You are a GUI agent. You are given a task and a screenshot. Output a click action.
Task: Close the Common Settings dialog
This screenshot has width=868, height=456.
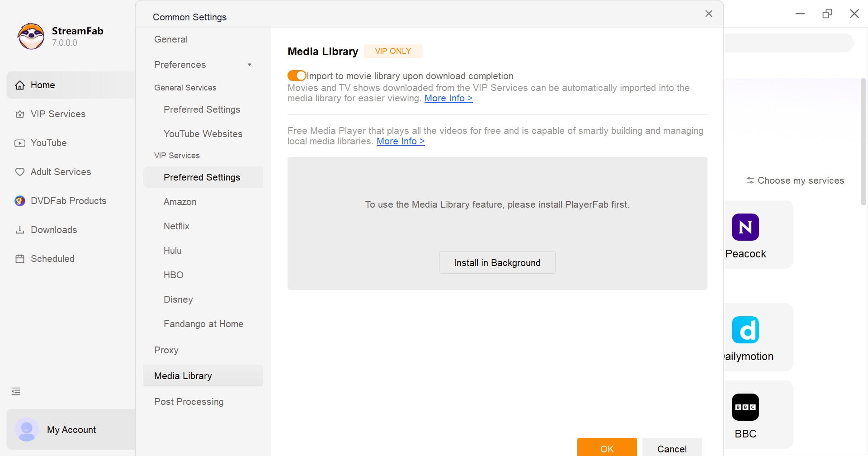point(709,14)
